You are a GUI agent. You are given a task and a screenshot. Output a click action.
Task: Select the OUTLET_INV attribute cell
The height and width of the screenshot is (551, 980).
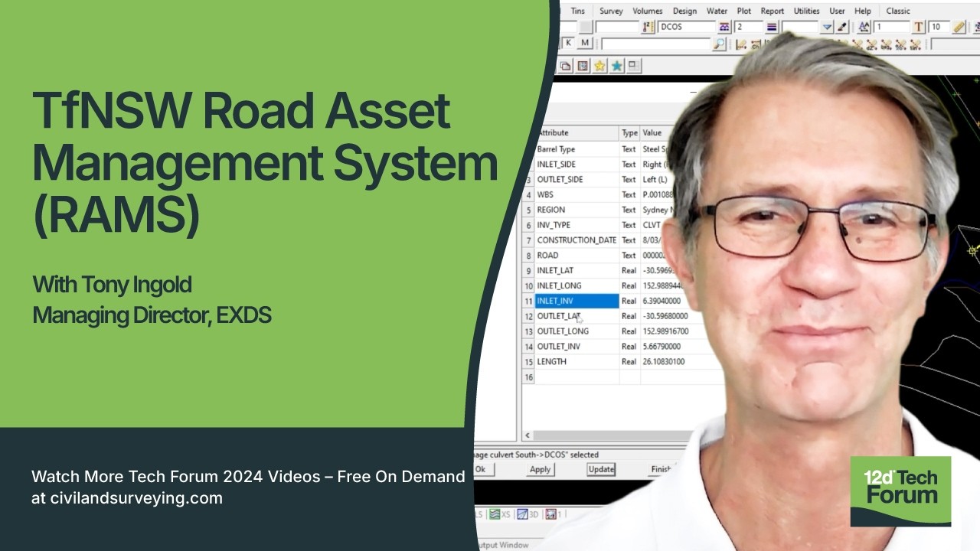click(x=577, y=347)
